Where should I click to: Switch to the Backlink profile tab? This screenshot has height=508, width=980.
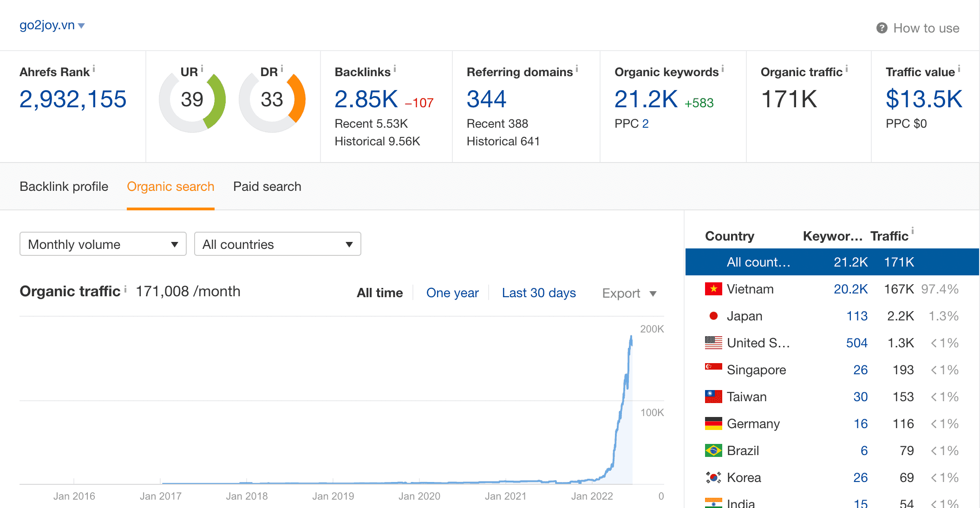click(x=64, y=186)
